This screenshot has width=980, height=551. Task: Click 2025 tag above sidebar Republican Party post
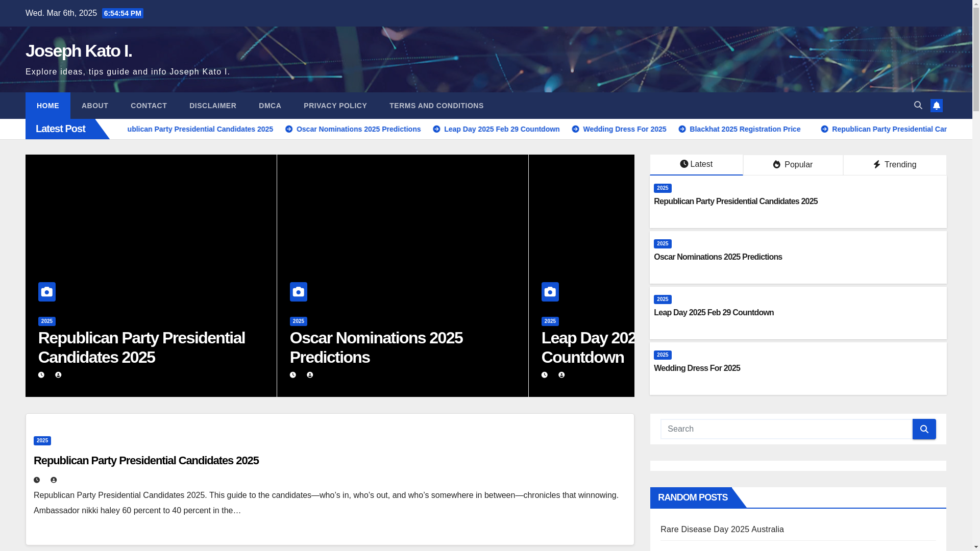point(663,188)
